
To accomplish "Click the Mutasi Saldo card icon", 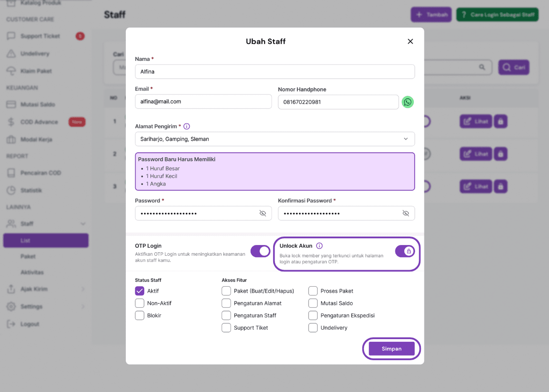I will 11,104.
